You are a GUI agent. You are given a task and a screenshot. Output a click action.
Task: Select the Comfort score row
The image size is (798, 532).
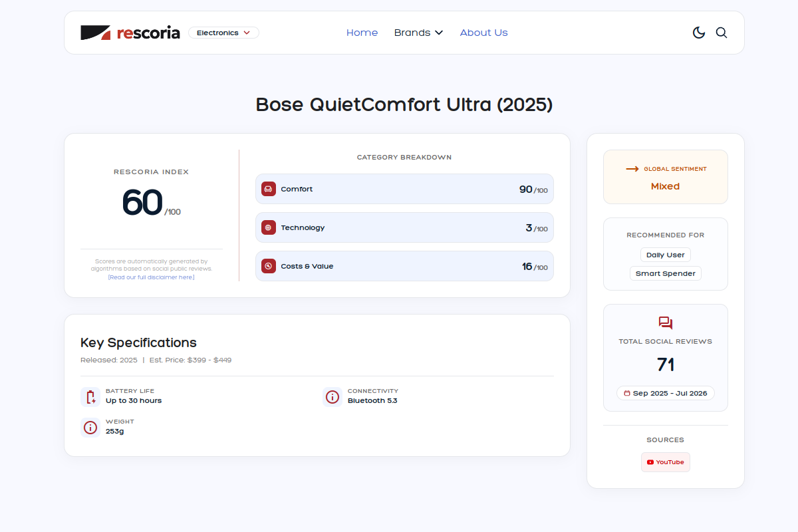(x=404, y=189)
